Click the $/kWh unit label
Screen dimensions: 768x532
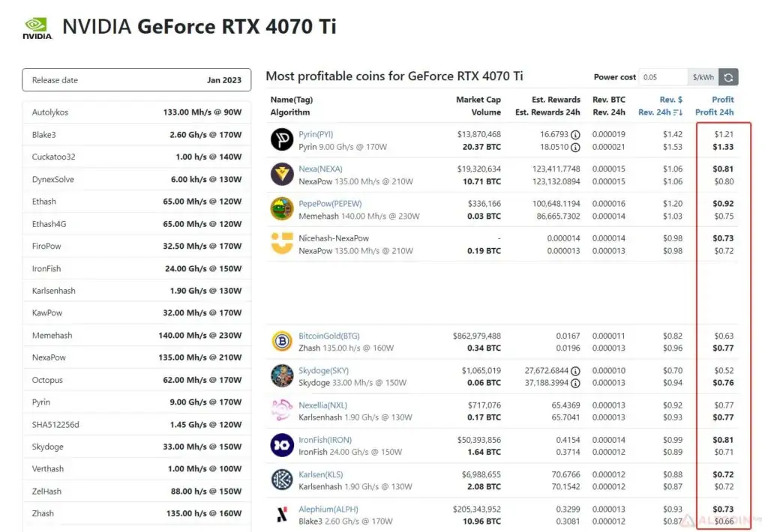pos(703,77)
